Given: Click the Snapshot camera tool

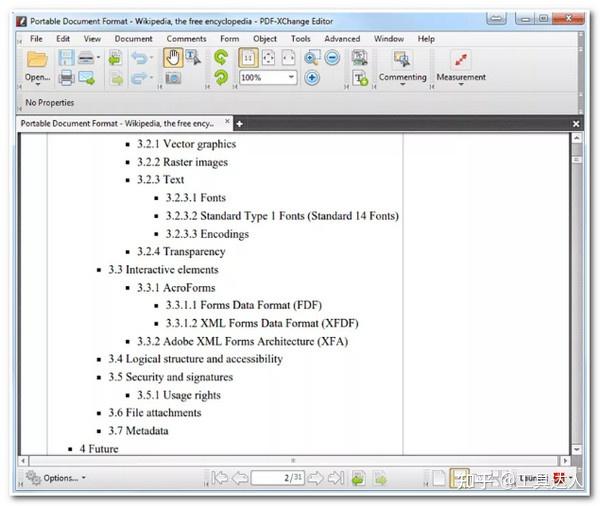Looking at the screenshot, I should coord(173,78).
